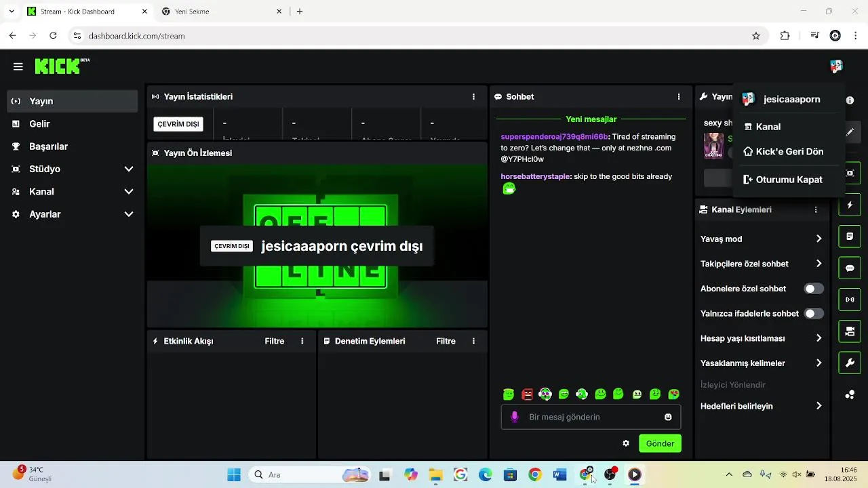868x488 pixels.
Task: Click the chat bubble icon in the right rail
Action: point(850,268)
